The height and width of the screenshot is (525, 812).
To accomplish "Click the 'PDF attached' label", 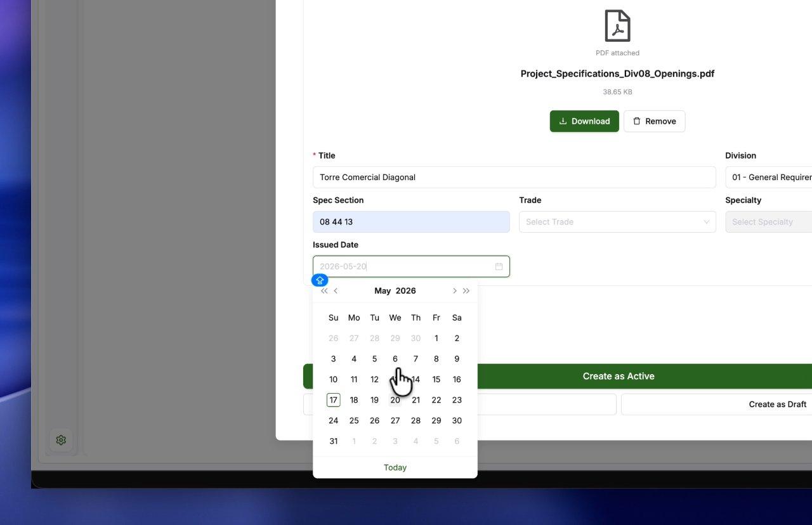I will tap(617, 53).
